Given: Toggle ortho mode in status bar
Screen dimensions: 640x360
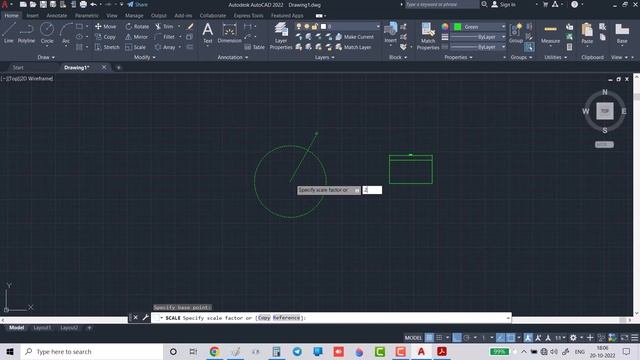Looking at the screenshot, I should pyautogui.click(x=457, y=338).
